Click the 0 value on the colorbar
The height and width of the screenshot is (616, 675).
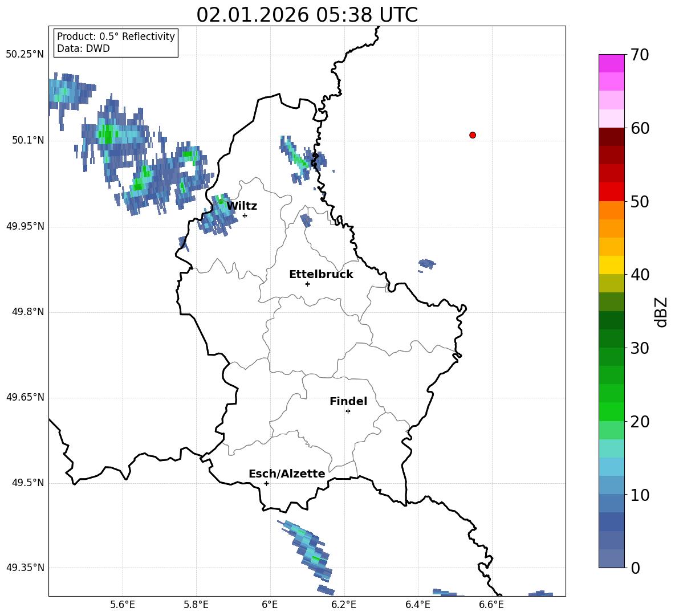point(636,568)
